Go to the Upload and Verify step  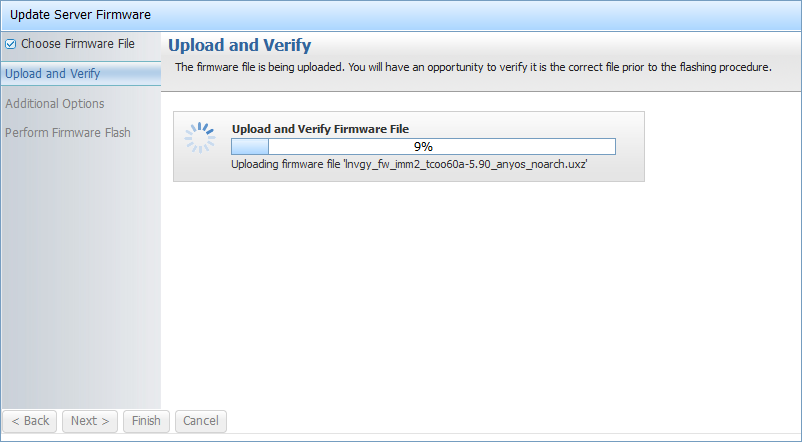pyautogui.click(x=52, y=74)
